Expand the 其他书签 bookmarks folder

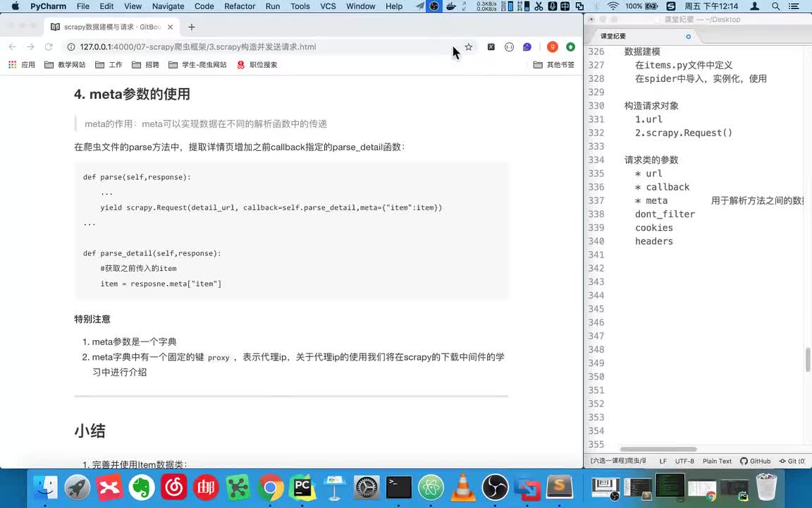554,65
